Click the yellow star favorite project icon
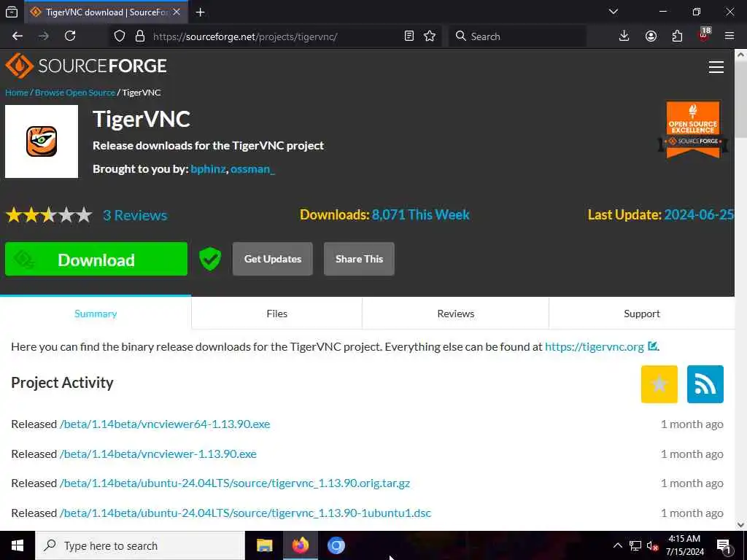The image size is (747, 560). pyautogui.click(x=659, y=384)
